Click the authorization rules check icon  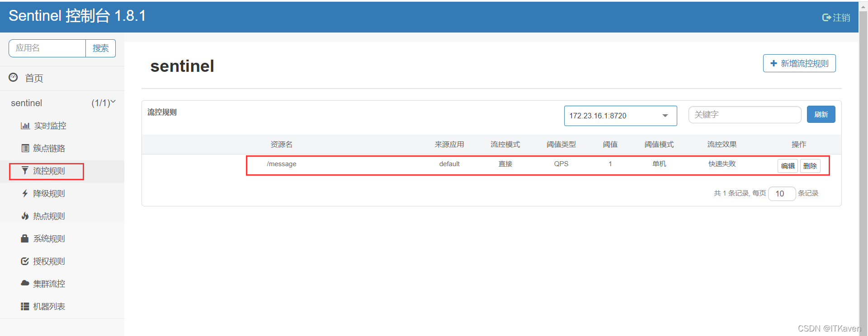25,261
